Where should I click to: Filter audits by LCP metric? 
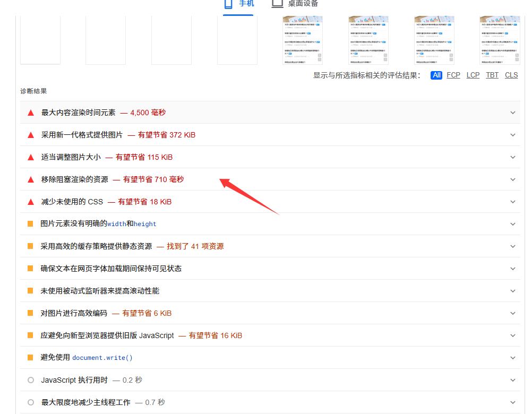point(473,75)
